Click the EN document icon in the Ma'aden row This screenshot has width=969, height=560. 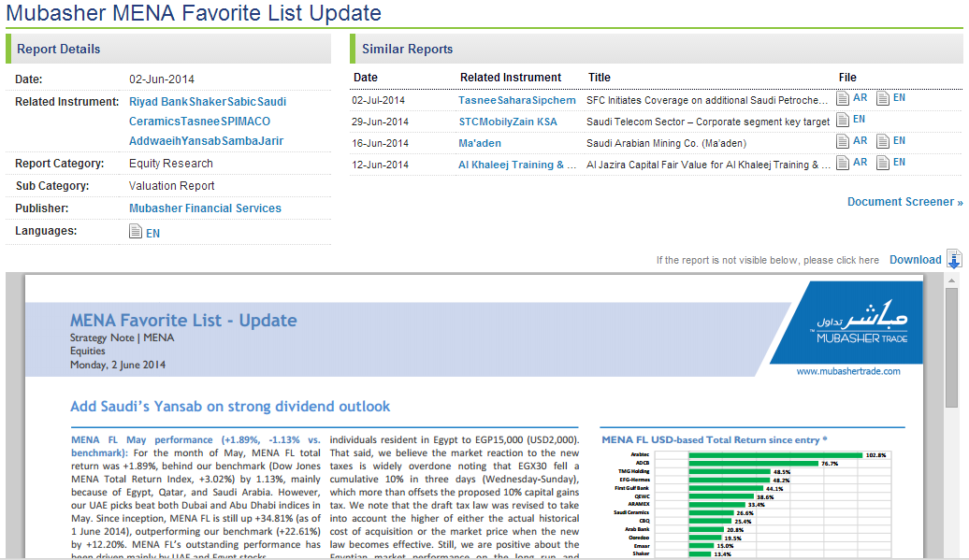(x=883, y=141)
